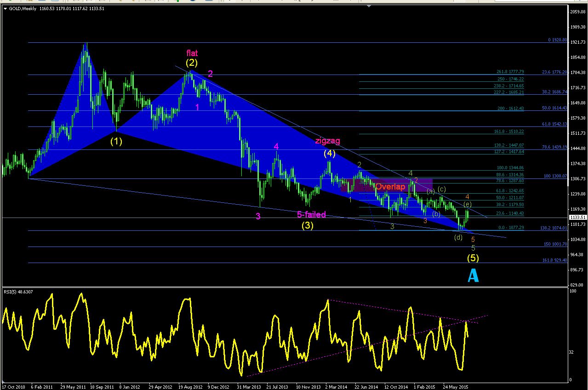Select the (d) subwave label

(458, 237)
